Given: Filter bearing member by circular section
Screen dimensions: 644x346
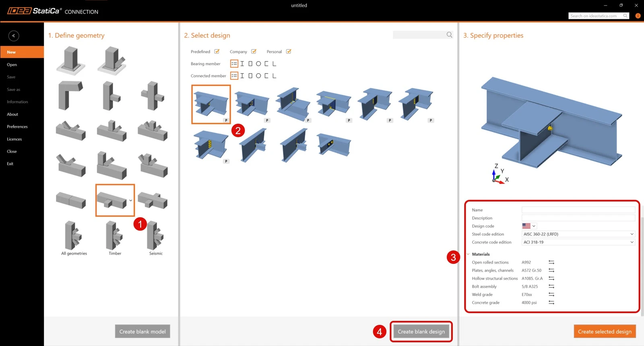Looking at the screenshot, I should pyautogui.click(x=258, y=64).
